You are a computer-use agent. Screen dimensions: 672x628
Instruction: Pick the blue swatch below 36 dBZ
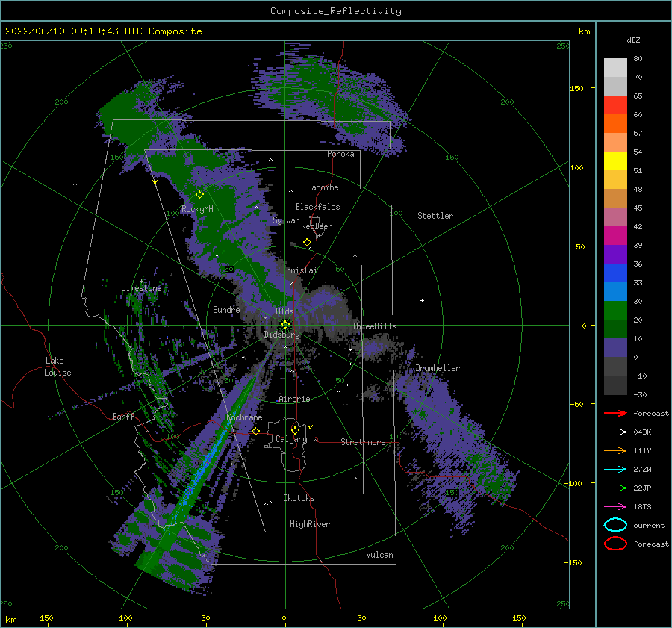click(615, 273)
